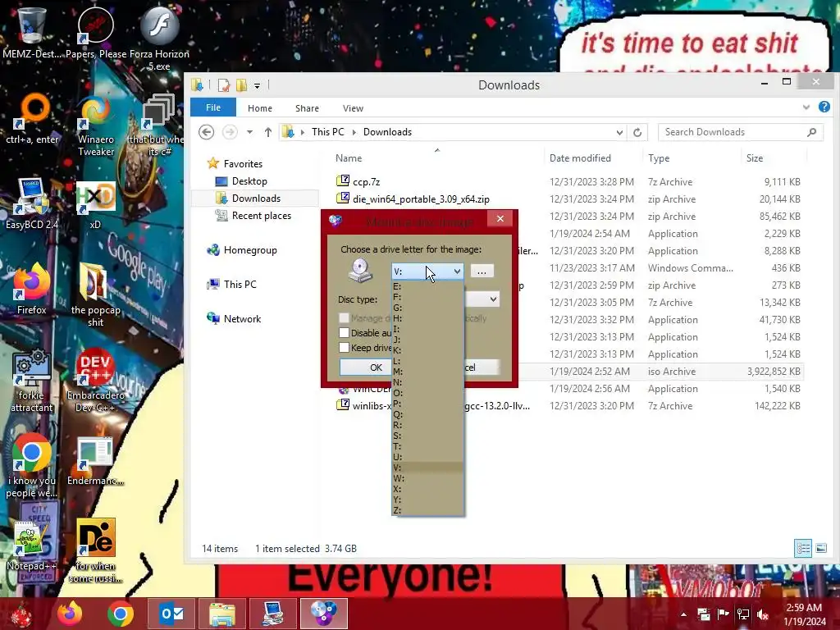Expand the ribbon with chevron arrow
Image resolution: width=840 pixels, height=630 pixels.
806,107
